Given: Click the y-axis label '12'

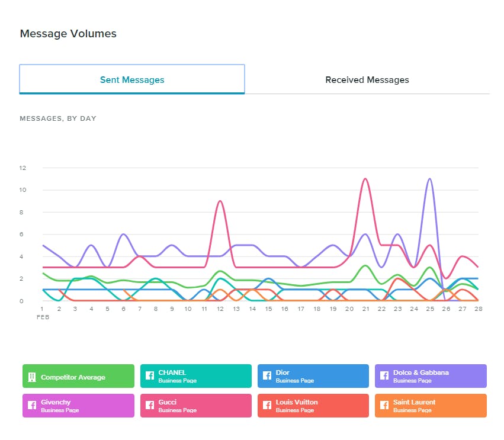Looking at the screenshot, I should [x=23, y=168].
